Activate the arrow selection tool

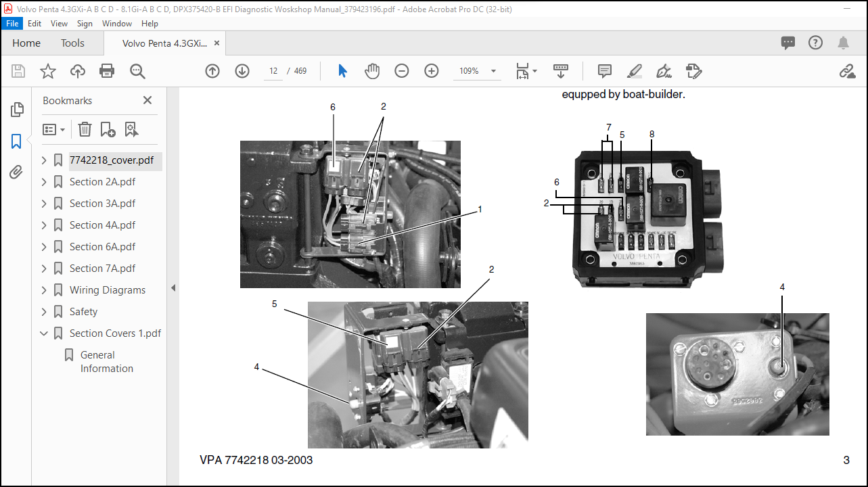pos(342,71)
